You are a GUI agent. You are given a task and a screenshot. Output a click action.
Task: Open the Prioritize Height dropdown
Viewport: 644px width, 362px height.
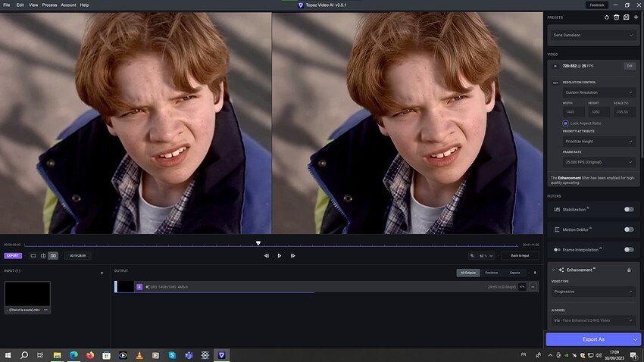pyautogui.click(x=599, y=141)
